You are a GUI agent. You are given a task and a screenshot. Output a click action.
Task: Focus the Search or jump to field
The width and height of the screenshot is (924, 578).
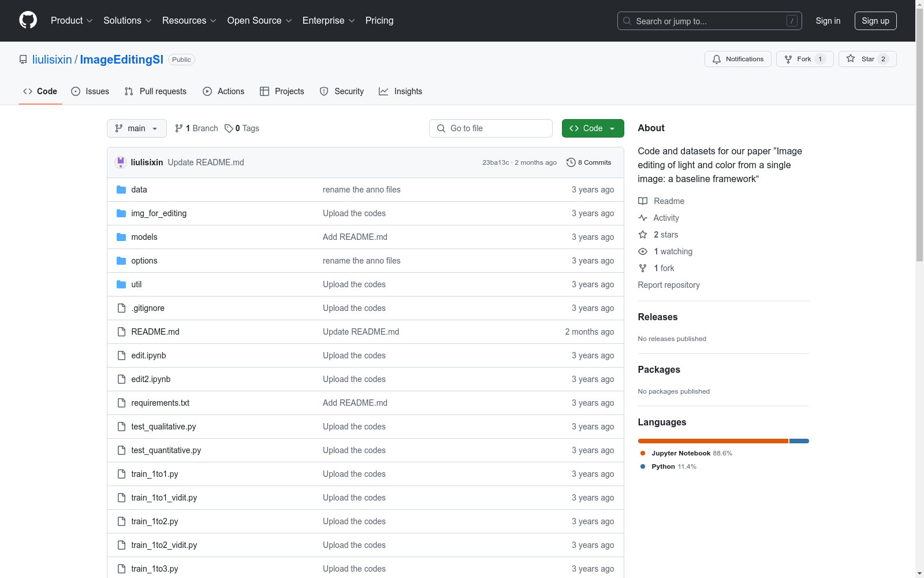(x=710, y=21)
